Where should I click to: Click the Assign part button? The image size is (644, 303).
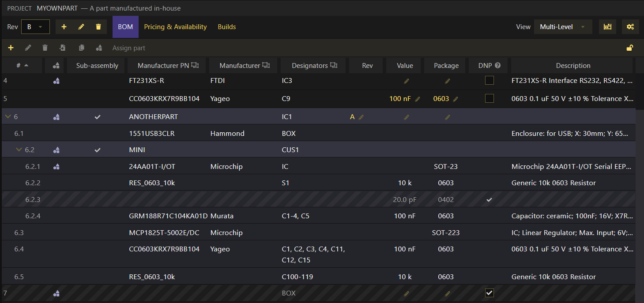click(x=129, y=48)
